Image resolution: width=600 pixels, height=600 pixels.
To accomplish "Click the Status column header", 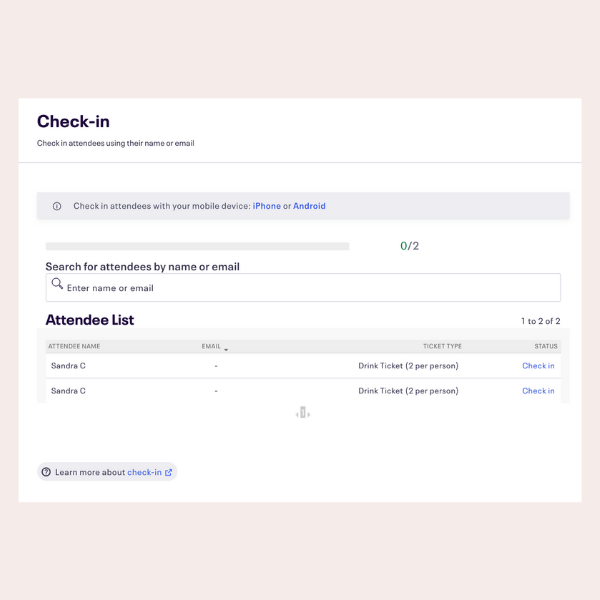I will pyautogui.click(x=546, y=346).
